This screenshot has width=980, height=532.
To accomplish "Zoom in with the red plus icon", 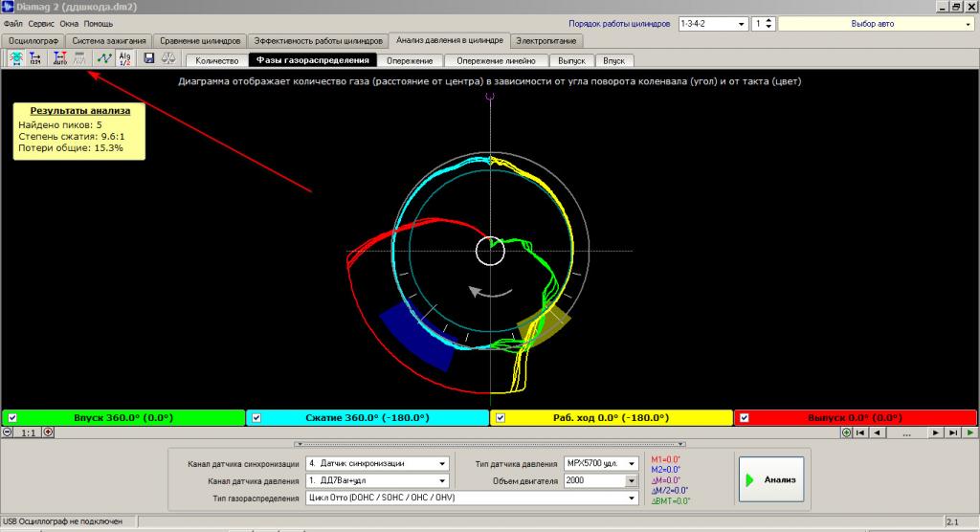I will pyautogui.click(x=48, y=432).
